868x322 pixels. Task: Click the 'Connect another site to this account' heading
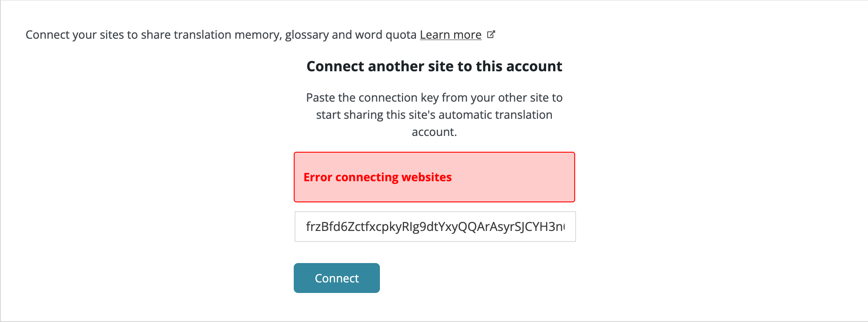[434, 66]
